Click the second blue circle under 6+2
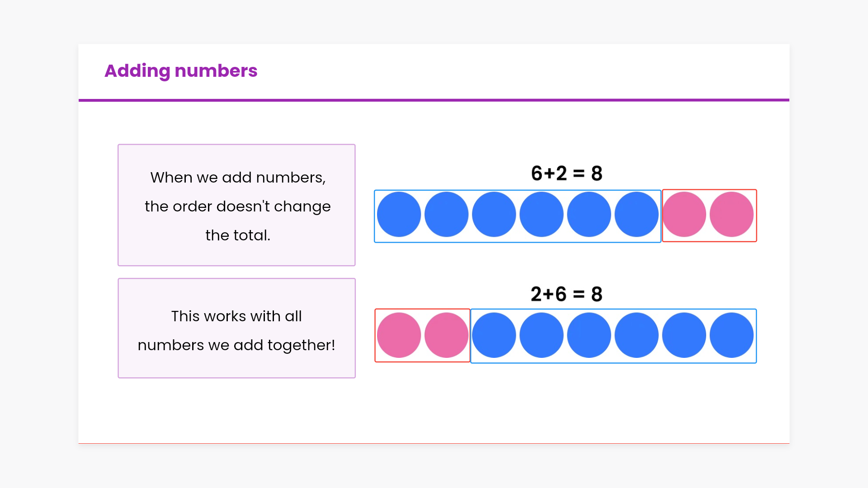The width and height of the screenshot is (868, 488). (446, 215)
